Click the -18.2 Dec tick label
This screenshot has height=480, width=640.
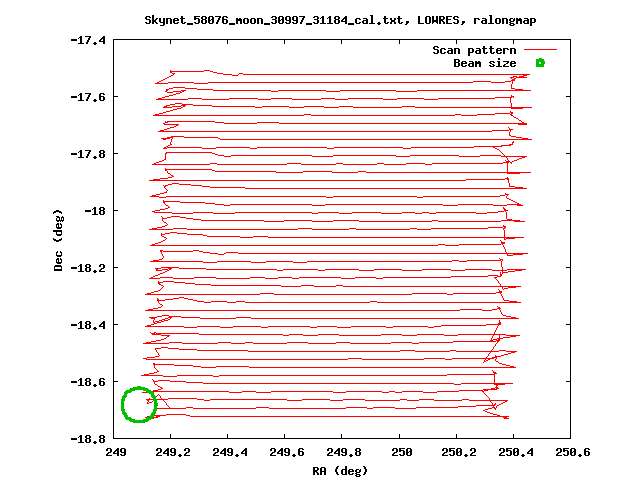tap(88, 268)
